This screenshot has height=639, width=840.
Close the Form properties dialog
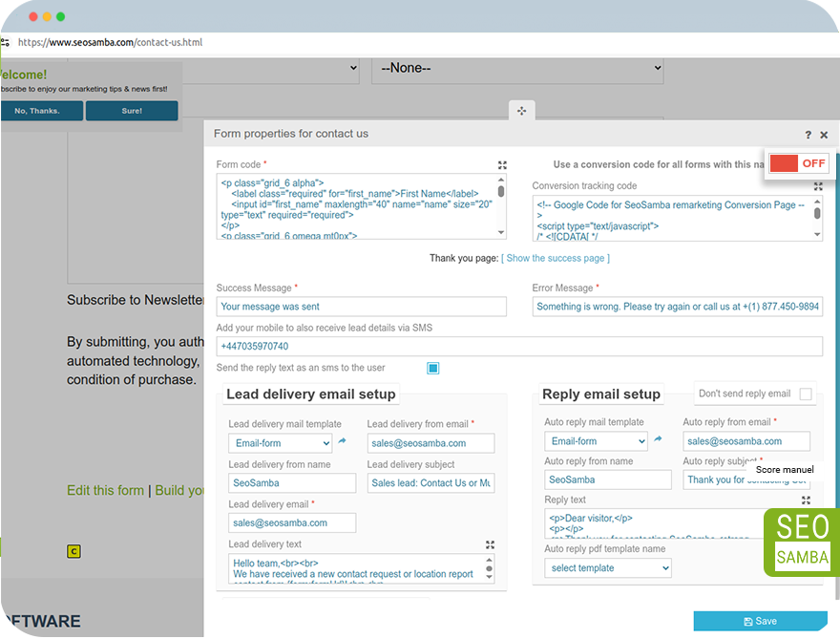pos(824,135)
